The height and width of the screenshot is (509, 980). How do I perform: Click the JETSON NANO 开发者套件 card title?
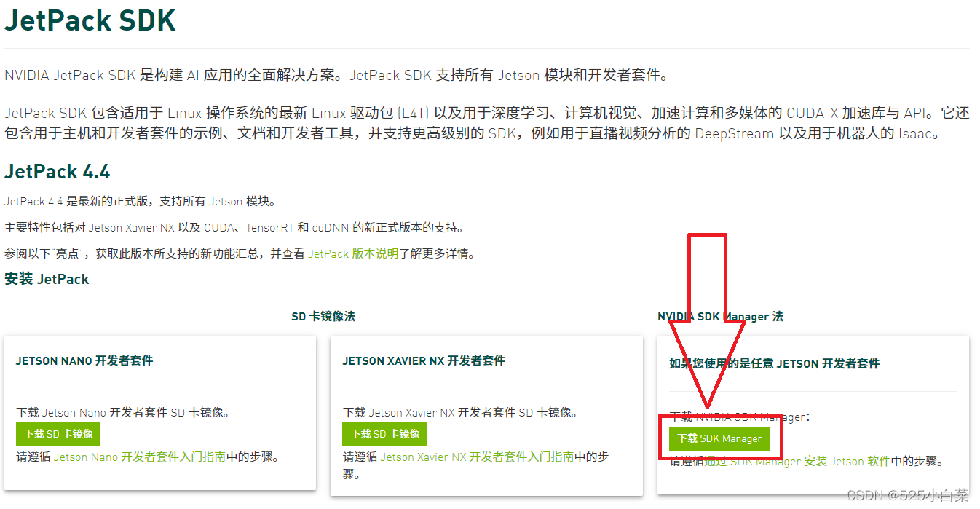click(84, 361)
